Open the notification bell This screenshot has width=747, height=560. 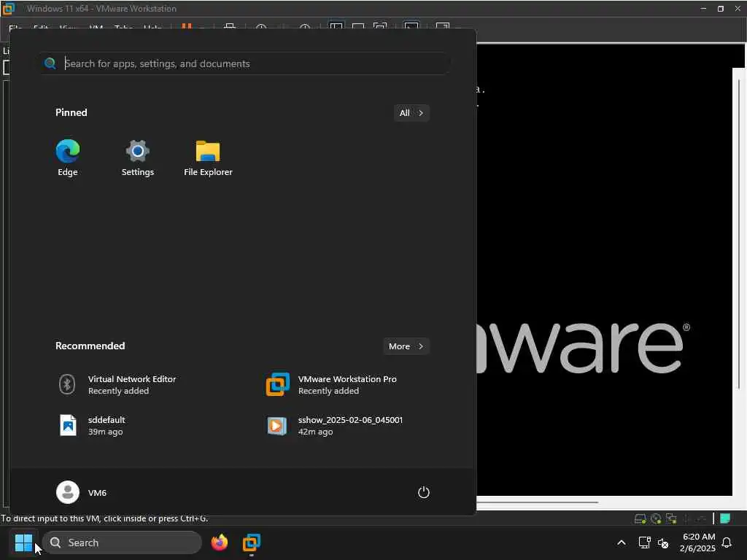point(727,542)
